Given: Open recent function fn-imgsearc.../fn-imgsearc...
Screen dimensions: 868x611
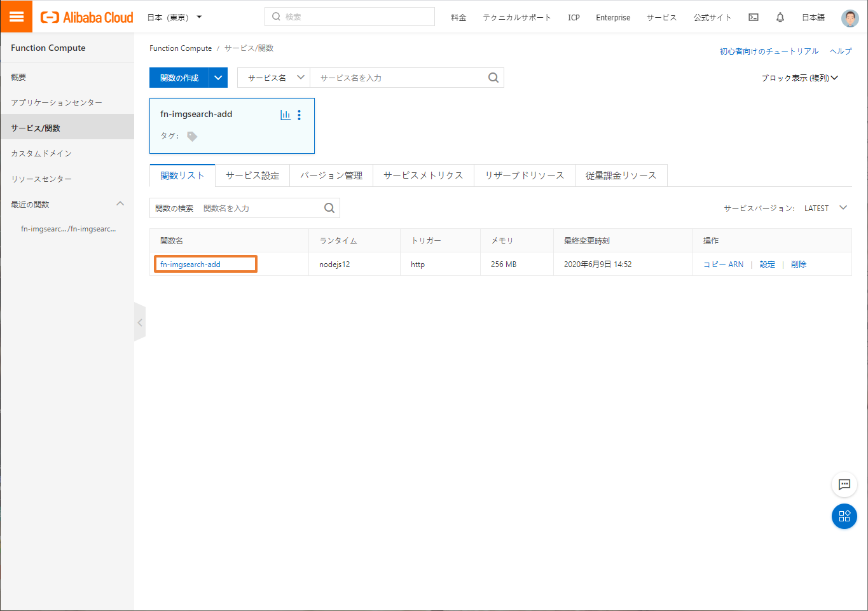Looking at the screenshot, I should (68, 229).
